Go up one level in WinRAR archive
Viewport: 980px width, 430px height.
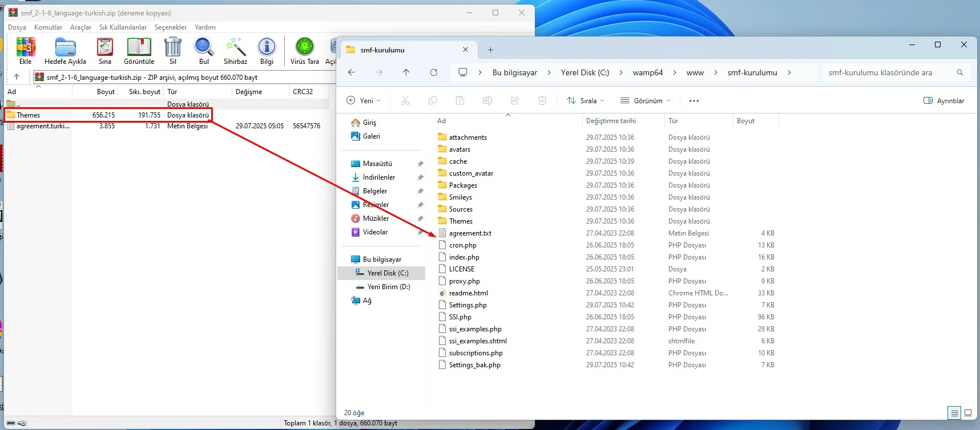coord(17,77)
